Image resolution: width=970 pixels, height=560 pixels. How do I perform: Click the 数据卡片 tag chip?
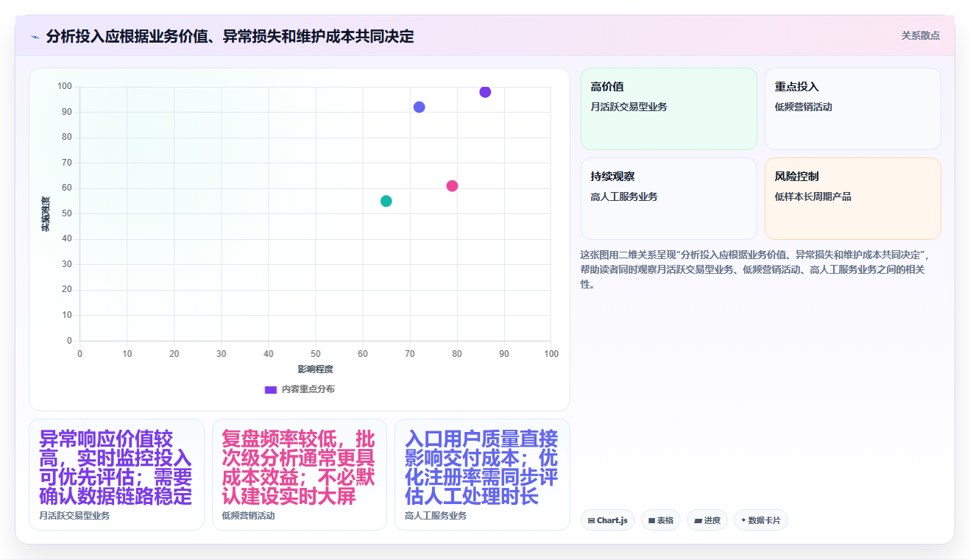click(760, 520)
